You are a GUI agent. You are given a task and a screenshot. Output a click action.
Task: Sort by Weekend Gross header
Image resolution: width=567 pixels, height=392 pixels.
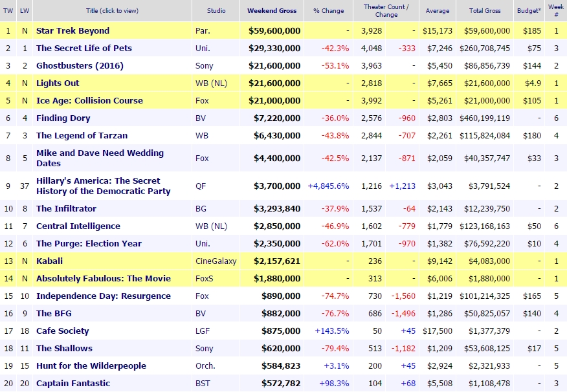(272, 11)
